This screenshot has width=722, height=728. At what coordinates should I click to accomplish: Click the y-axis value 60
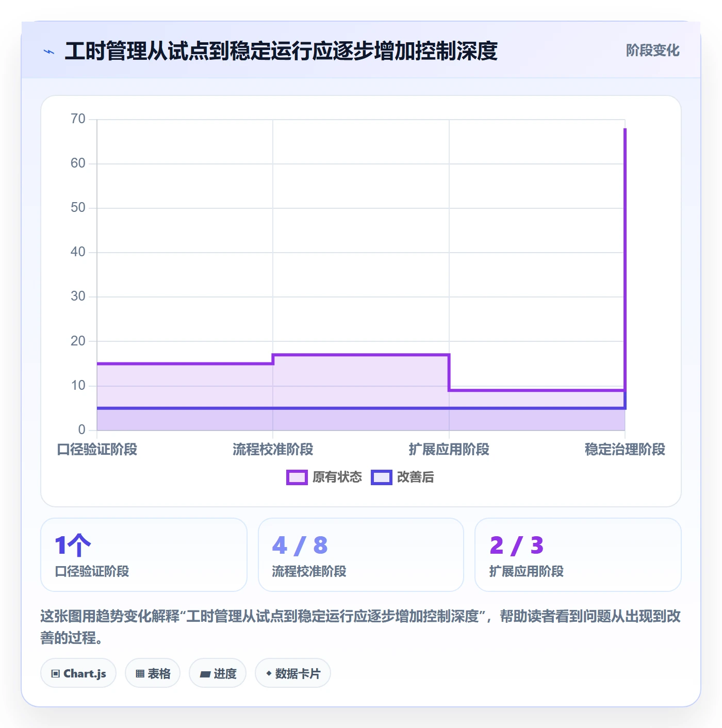(78, 163)
